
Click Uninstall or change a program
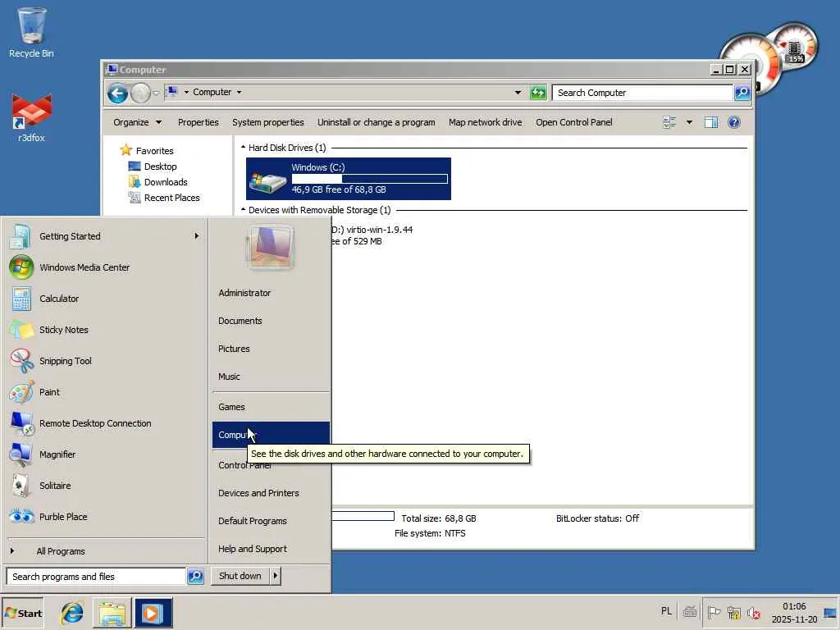pos(376,122)
